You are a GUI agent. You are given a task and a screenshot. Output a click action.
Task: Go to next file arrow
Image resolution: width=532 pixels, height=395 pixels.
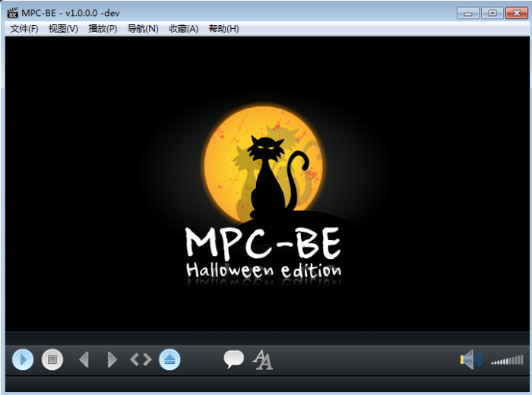coord(112,359)
